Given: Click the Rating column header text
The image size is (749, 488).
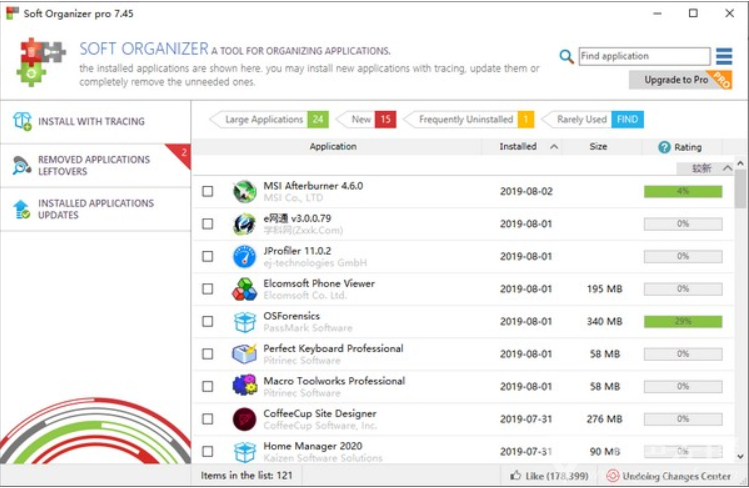Looking at the screenshot, I should click(688, 147).
